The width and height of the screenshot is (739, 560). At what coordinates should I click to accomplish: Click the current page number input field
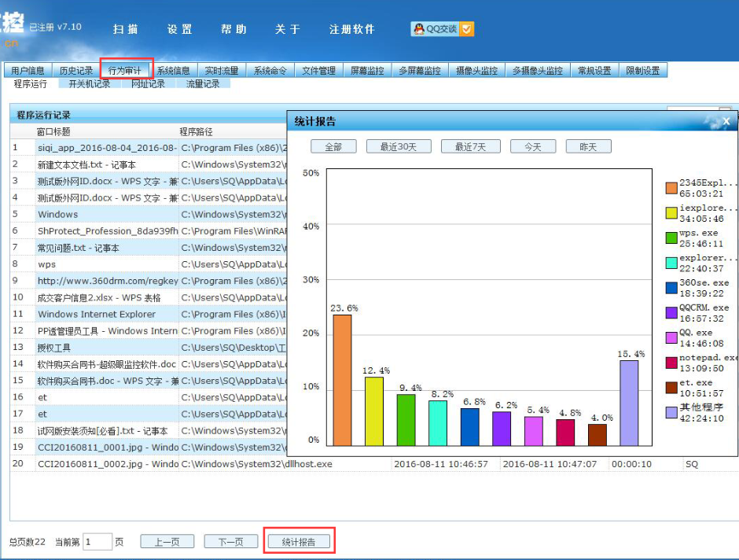(x=97, y=542)
